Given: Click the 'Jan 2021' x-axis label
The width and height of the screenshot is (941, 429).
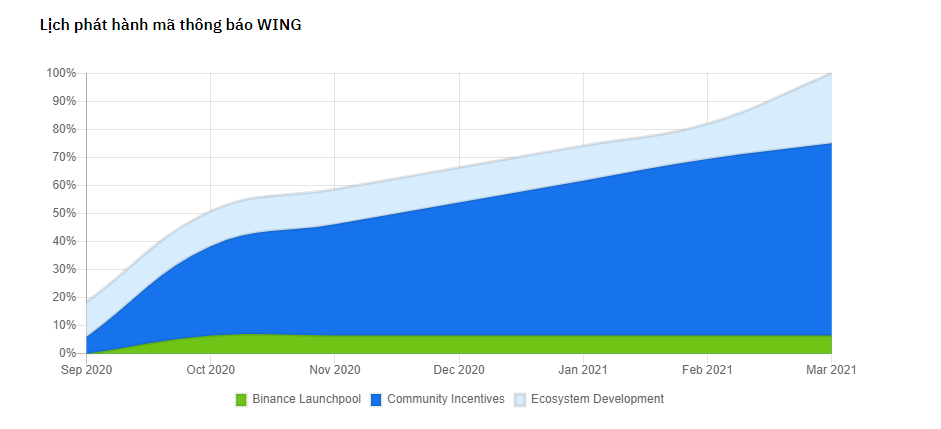Looking at the screenshot, I should click(583, 370).
